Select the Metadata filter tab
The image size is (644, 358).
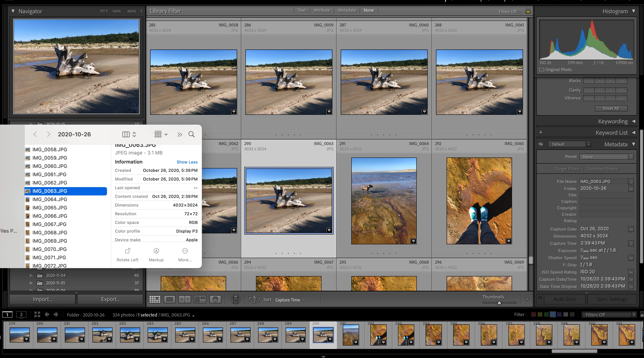347,11
